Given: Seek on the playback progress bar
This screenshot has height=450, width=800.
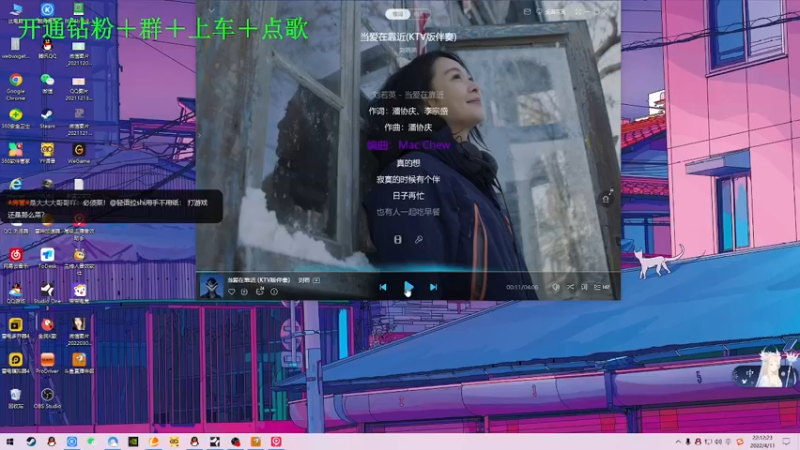Looking at the screenshot, I should click(408, 271).
